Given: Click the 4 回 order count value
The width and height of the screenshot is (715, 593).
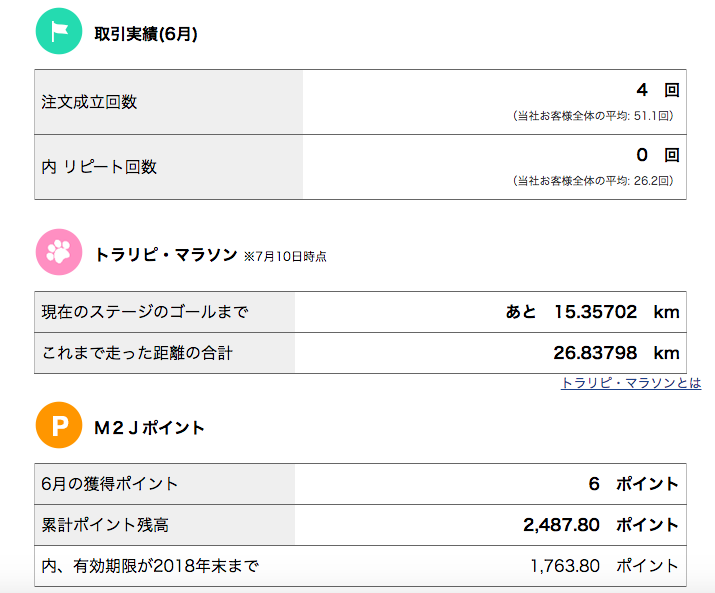Looking at the screenshot, I should click(658, 90).
